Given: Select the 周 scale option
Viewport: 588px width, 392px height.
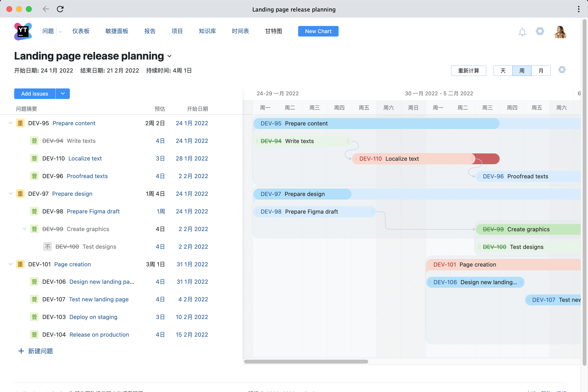Looking at the screenshot, I should click(x=522, y=71).
